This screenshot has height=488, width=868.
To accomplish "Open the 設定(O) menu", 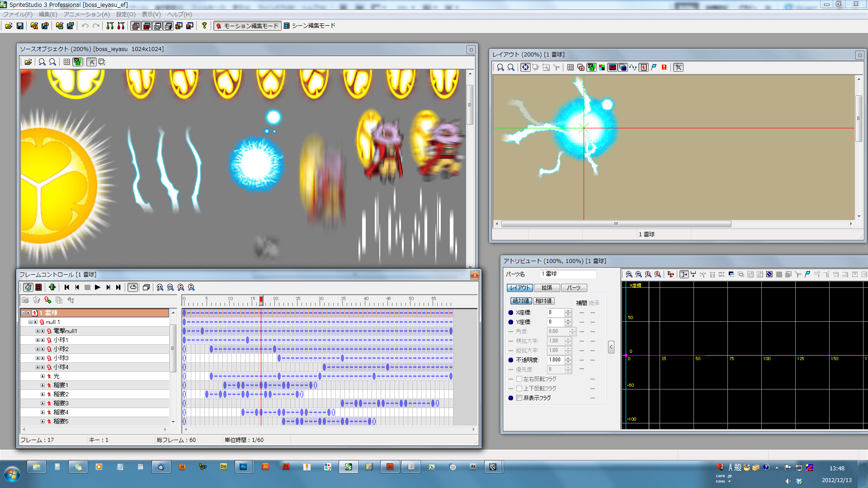I will [126, 14].
